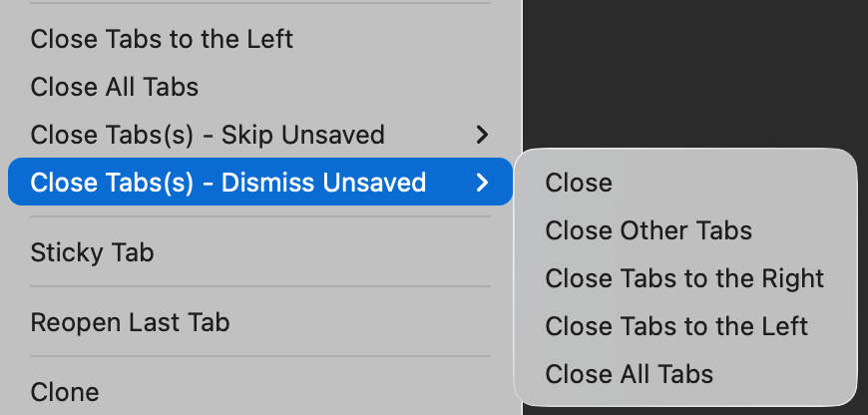
Task: Select submenu's Close Tabs to the Left
Action: point(676,326)
